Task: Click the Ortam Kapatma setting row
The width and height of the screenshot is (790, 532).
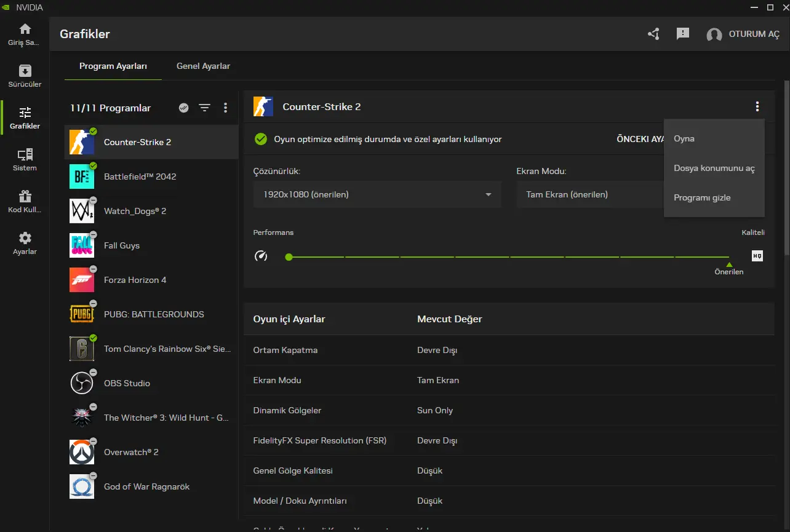Action: (509, 350)
